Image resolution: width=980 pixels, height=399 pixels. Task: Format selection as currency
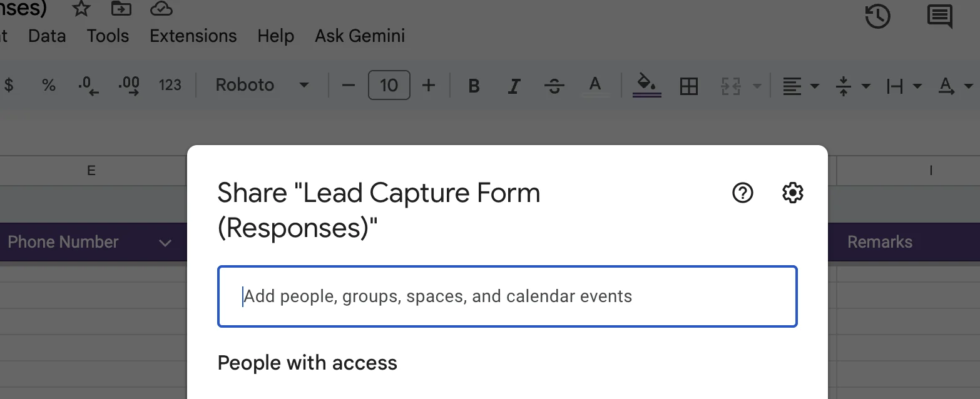point(9,85)
